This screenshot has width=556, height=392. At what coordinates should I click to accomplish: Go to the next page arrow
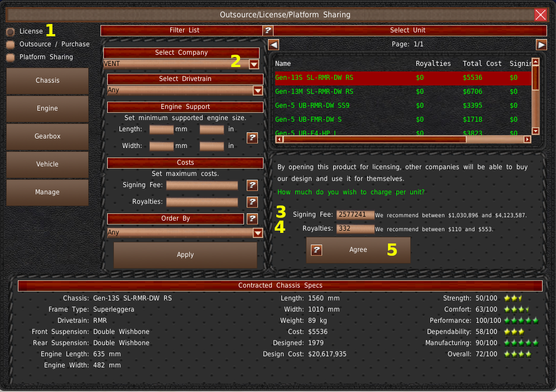pyautogui.click(x=541, y=44)
